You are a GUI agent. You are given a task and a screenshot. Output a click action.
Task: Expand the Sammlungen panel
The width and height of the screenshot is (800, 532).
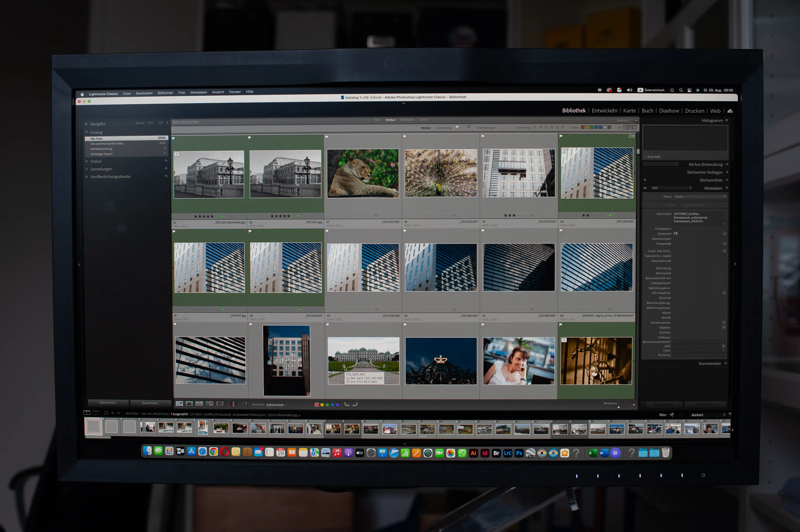tap(86, 169)
